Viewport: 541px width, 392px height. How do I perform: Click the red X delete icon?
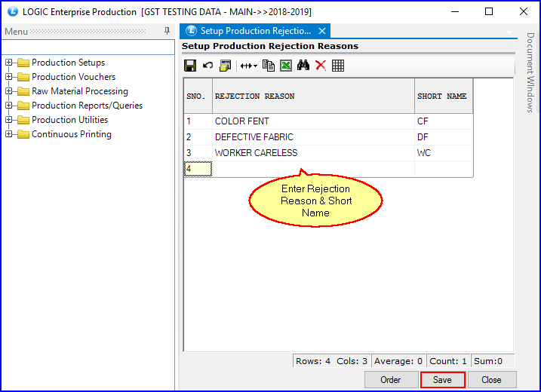pos(321,66)
